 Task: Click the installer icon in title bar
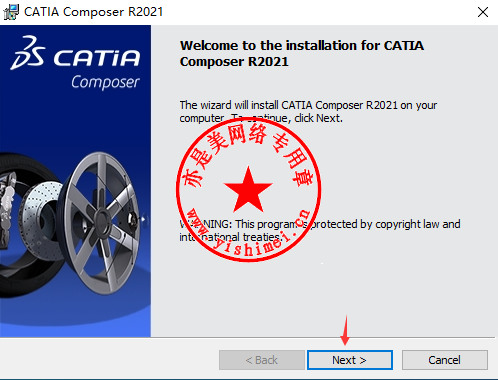click(11, 12)
